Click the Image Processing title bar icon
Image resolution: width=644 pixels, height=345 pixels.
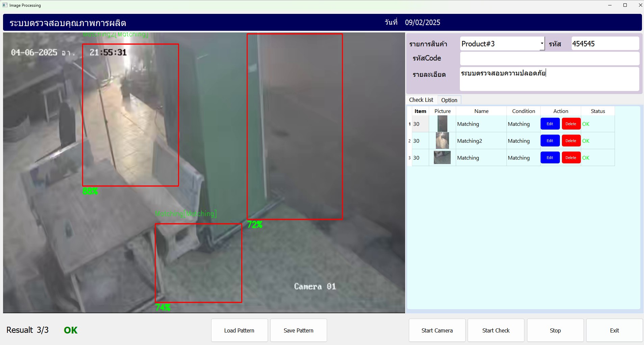4,5
